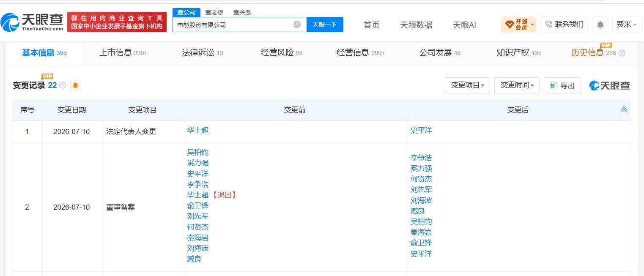This screenshot has width=644, height=276.
Task: Open 刘海波 in row 2 变更后 list
Action: (x=421, y=200)
